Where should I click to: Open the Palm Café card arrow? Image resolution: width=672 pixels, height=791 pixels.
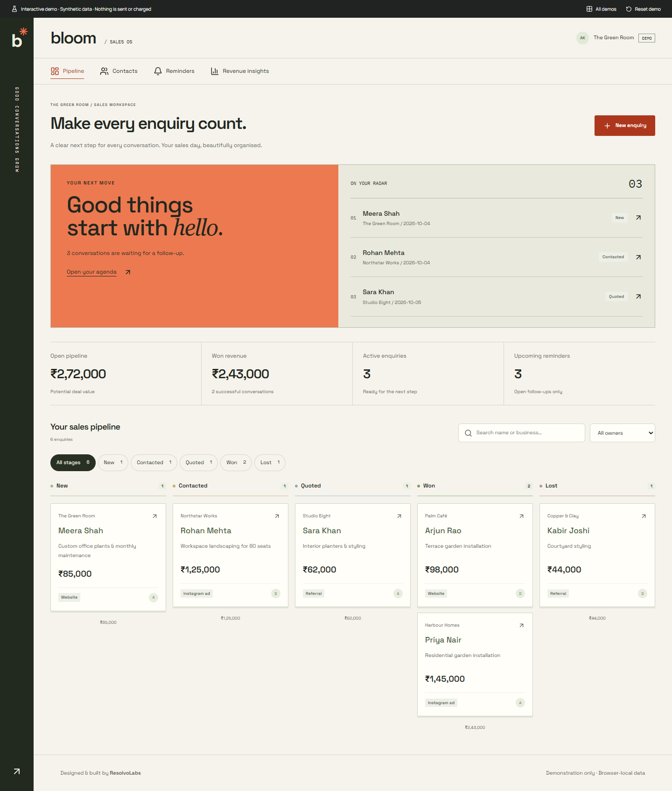tap(522, 516)
